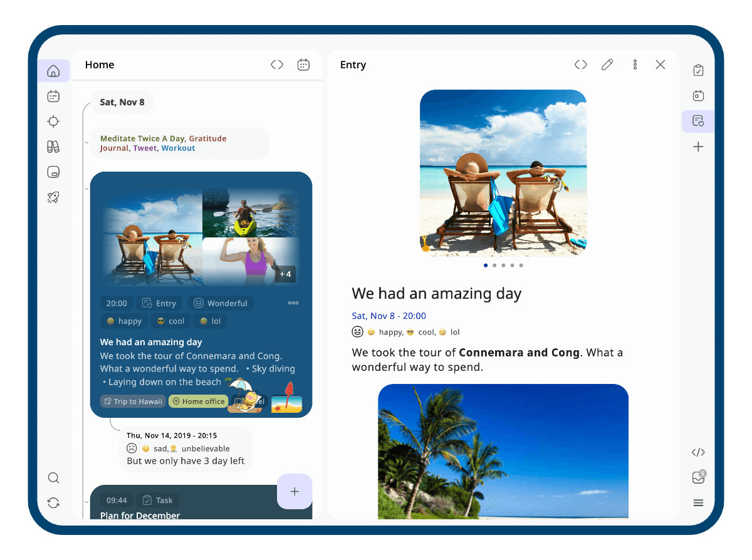This screenshot has height=560, width=752.
Task: Click the rocket icon in sidebar
Action: pos(53,197)
